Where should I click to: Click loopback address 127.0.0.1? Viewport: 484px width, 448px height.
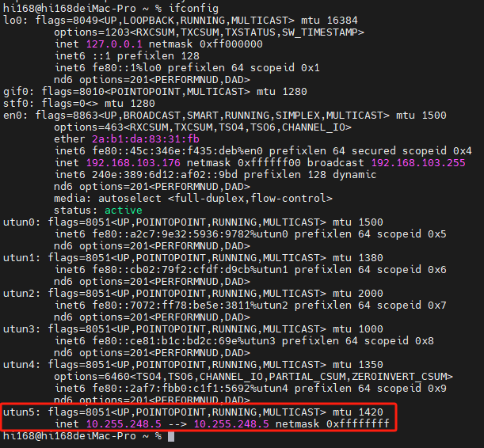(x=114, y=44)
